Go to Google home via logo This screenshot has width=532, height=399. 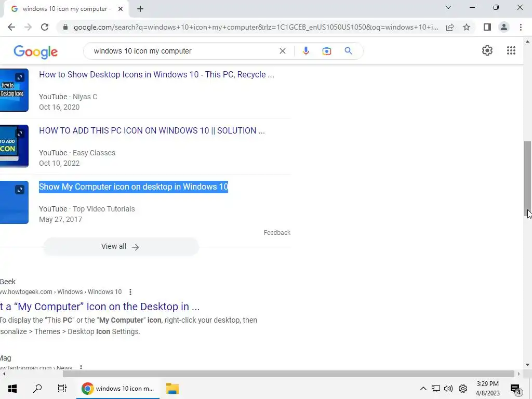pos(36,51)
